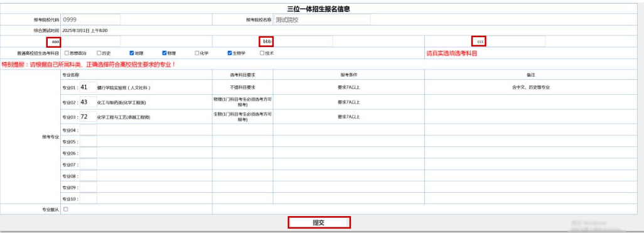Click the test time 2025年3月1日 上午8:00

[85, 30]
